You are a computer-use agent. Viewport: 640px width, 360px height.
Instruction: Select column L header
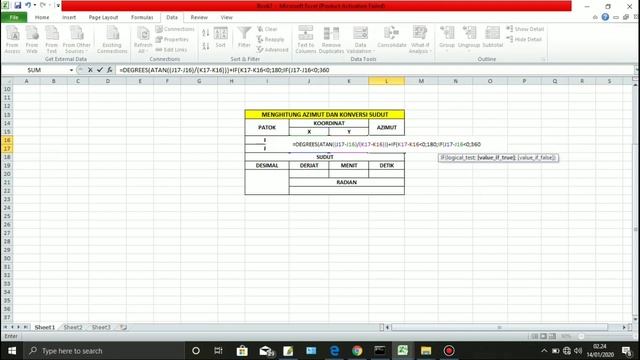point(387,81)
